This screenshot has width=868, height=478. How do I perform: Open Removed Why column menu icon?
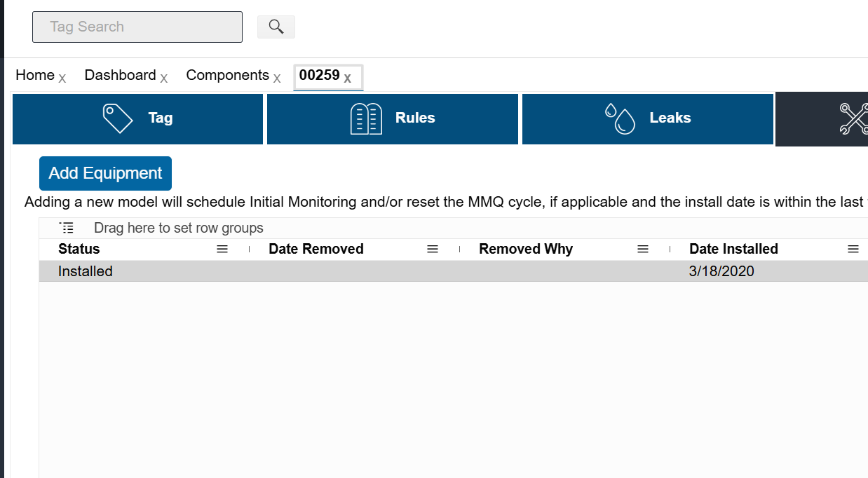tap(643, 249)
